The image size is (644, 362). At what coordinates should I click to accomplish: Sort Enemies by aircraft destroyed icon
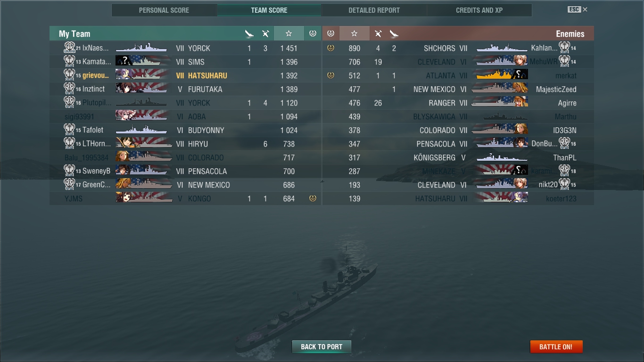tap(378, 33)
